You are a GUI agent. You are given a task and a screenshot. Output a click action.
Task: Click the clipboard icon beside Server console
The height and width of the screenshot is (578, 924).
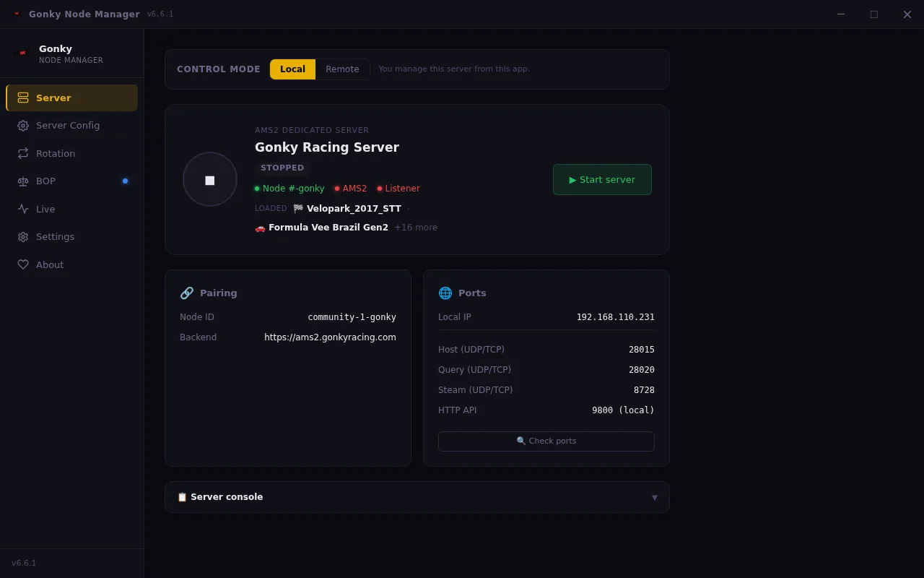(x=182, y=497)
